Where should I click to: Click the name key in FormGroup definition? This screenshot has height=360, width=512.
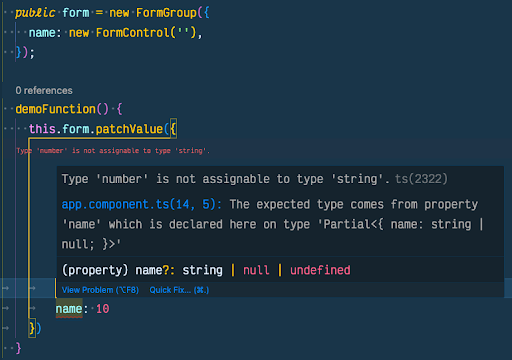point(42,33)
